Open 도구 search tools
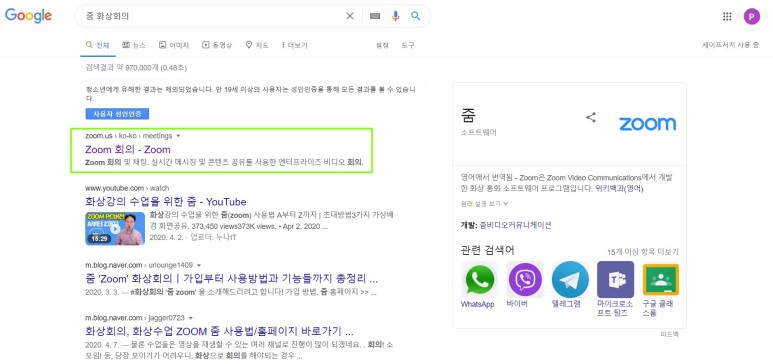 [x=408, y=45]
